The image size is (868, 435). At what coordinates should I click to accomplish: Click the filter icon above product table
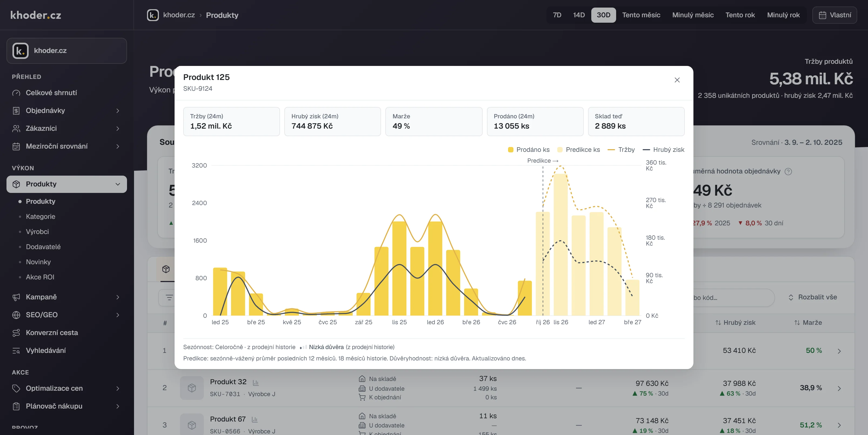pos(169,297)
